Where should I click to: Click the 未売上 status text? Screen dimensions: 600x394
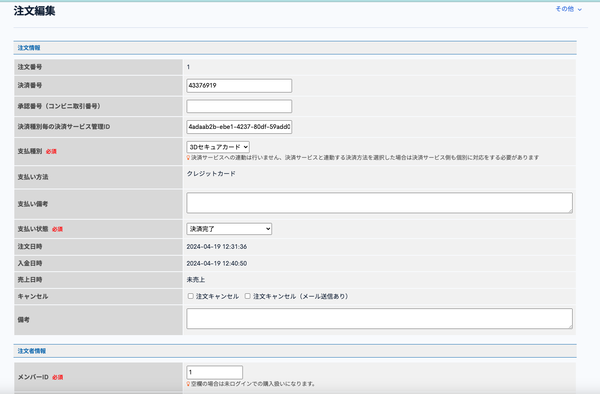(196, 280)
